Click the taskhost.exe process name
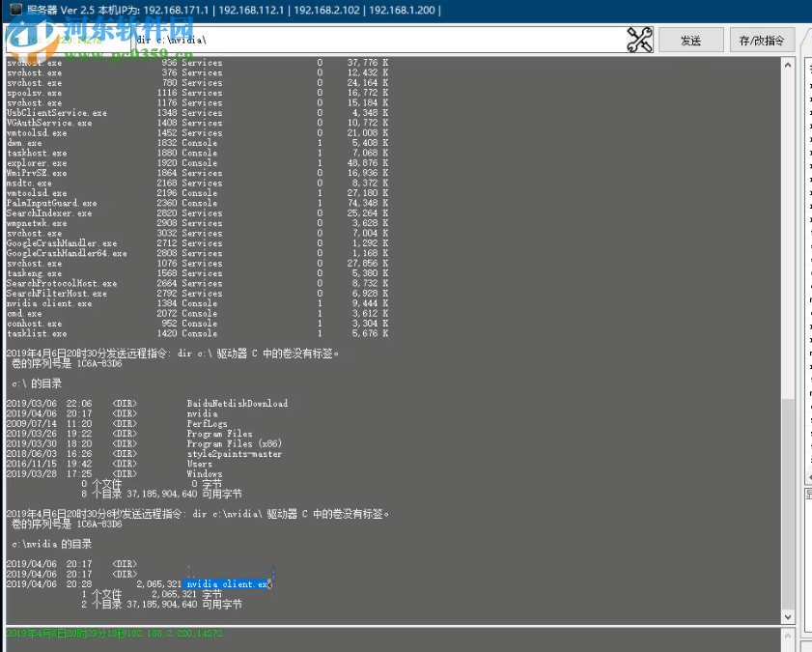The height and width of the screenshot is (652, 812). point(37,153)
